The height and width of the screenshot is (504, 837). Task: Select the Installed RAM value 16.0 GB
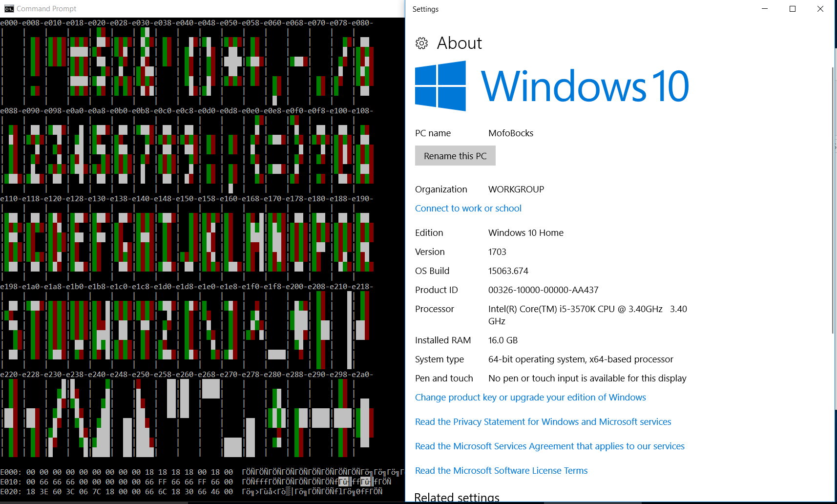[x=503, y=340]
